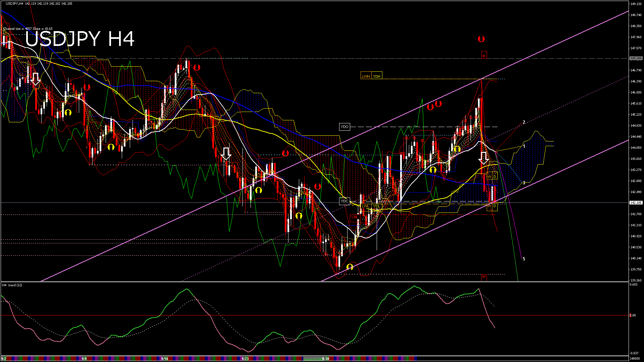Click the 9/16 date on time axis

pos(165,359)
